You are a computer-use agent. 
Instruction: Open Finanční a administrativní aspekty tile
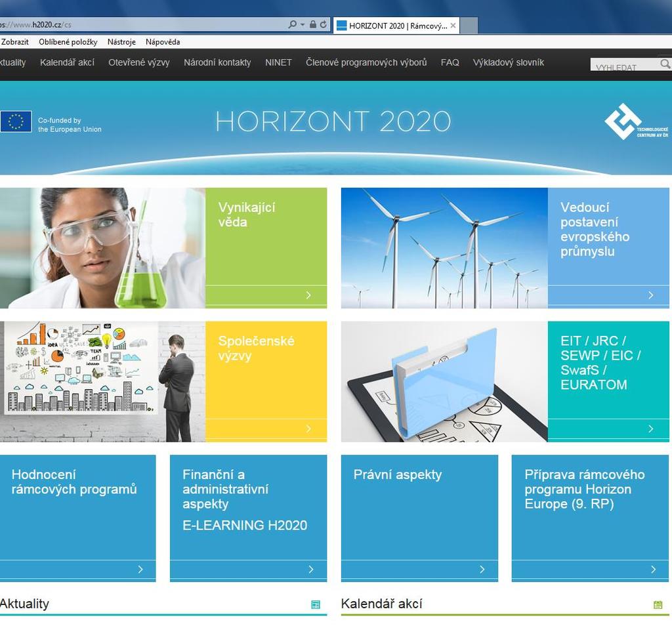(x=226, y=490)
